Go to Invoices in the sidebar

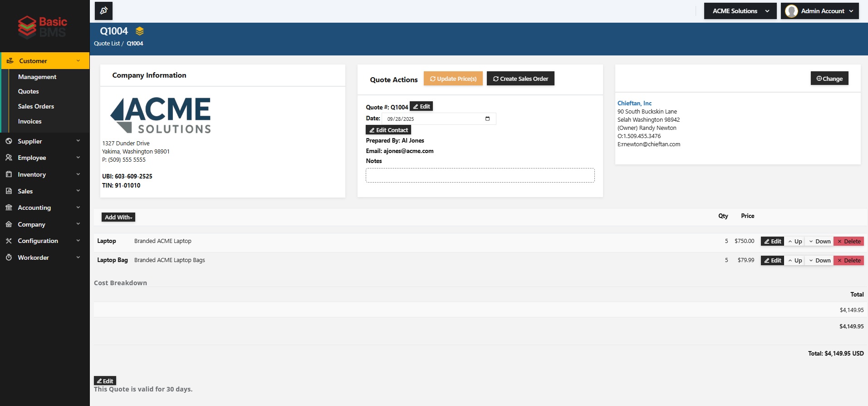pyautogui.click(x=29, y=121)
